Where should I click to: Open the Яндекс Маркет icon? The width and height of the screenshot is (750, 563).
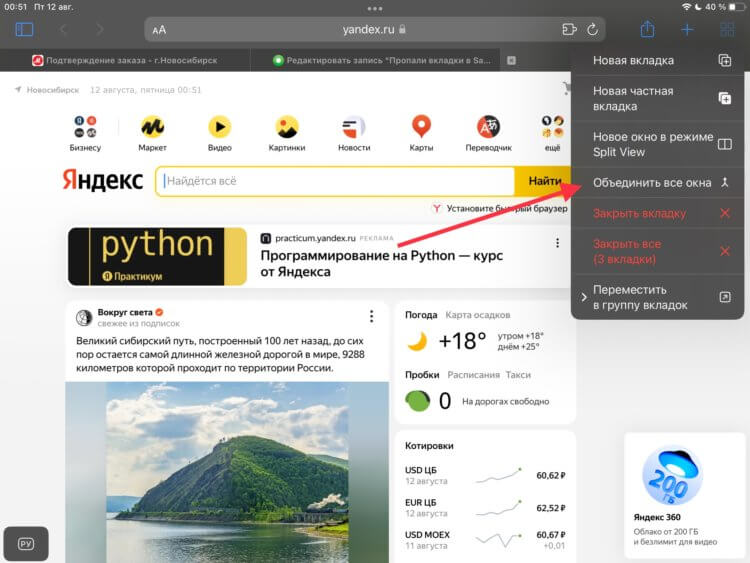[x=152, y=127]
